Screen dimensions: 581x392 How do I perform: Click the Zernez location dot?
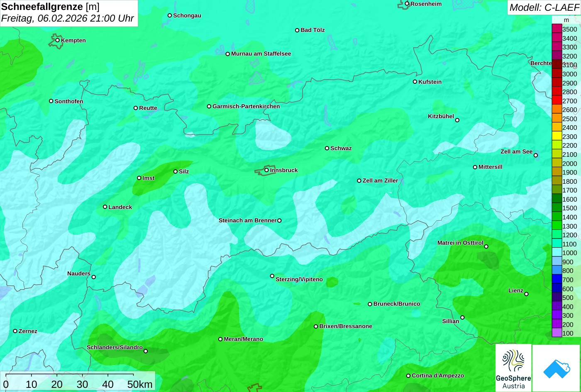point(15,331)
